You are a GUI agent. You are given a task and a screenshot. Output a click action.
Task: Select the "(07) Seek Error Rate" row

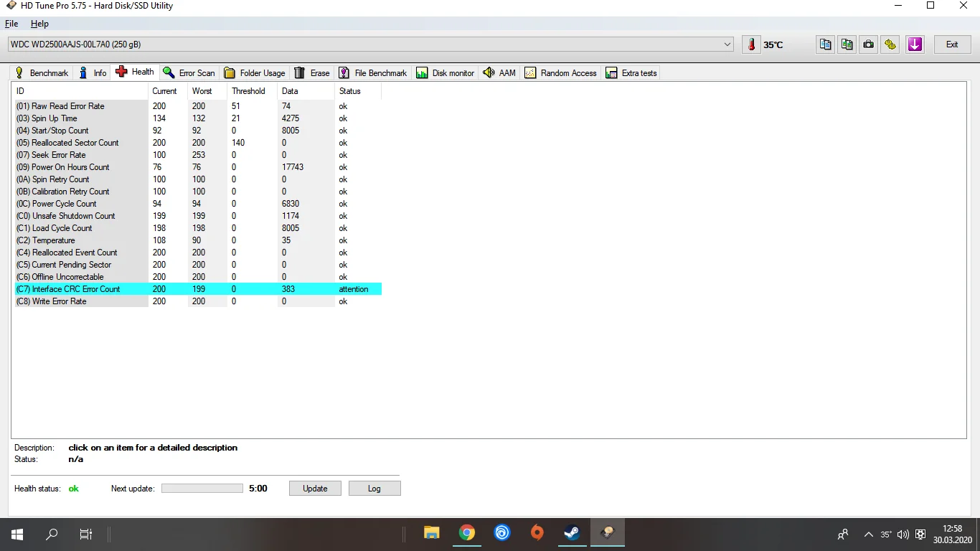click(x=198, y=155)
